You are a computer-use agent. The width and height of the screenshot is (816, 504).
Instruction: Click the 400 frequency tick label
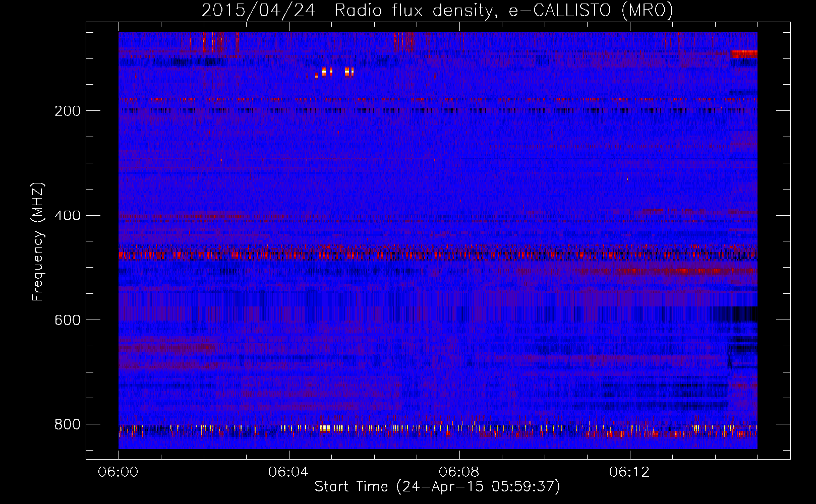68,216
